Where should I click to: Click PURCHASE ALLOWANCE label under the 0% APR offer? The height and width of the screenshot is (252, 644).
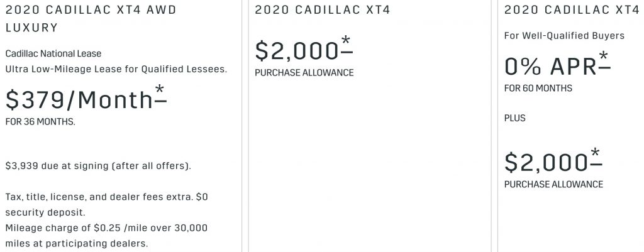553,184
